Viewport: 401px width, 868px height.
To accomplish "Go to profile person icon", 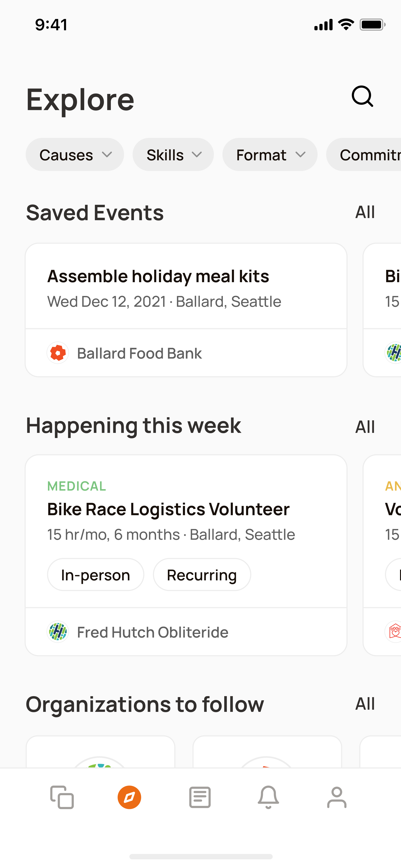I will pos(337,797).
